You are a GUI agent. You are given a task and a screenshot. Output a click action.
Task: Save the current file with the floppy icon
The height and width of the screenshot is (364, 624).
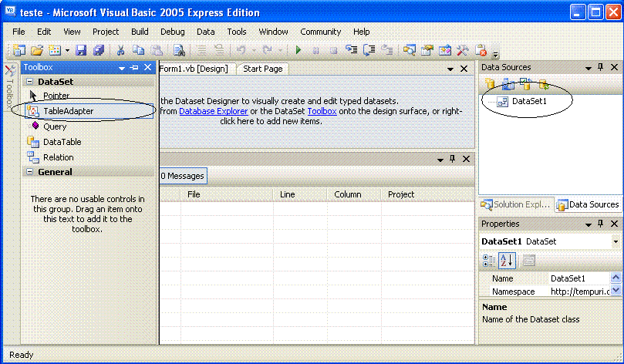[x=81, y=50]
